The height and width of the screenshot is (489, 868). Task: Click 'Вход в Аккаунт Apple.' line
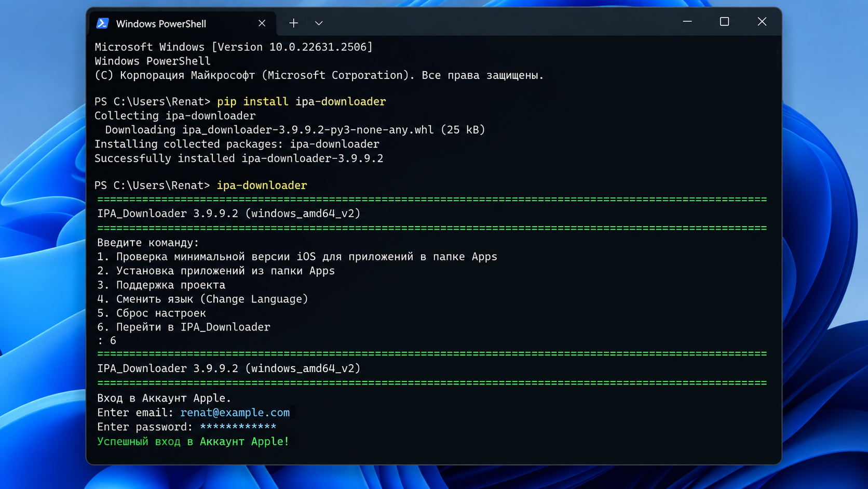(x=164, y=398)
